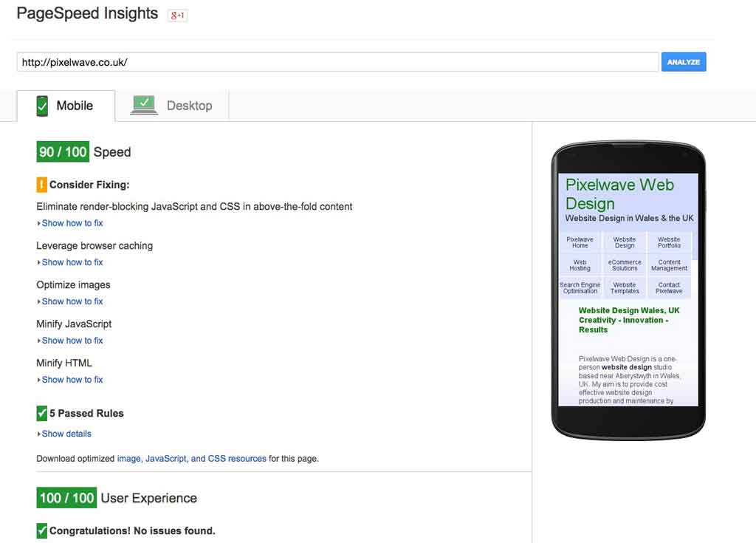Click the 100 / 100 User Experience badge
This screenshot has height=543, width=756.
click(66, 498)
